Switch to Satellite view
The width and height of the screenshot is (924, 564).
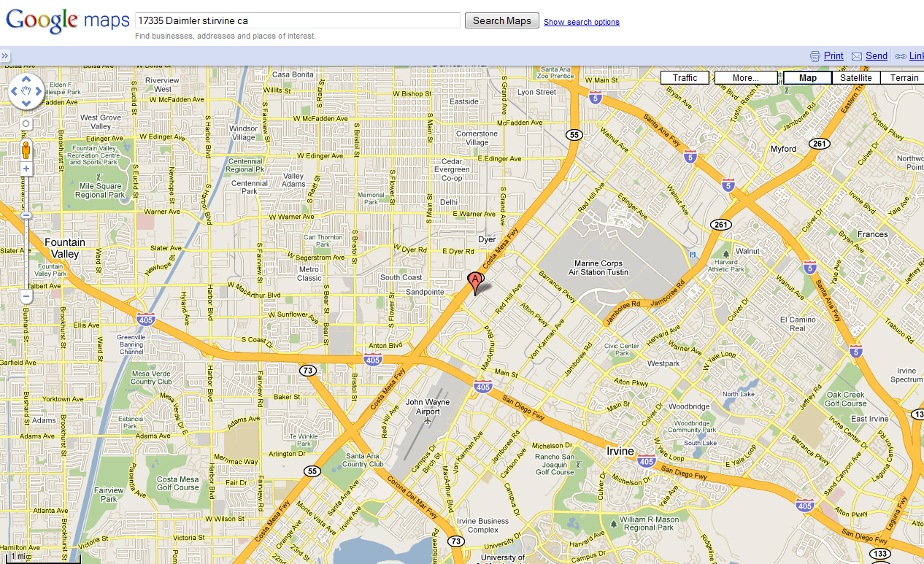[x=855, y=78]
